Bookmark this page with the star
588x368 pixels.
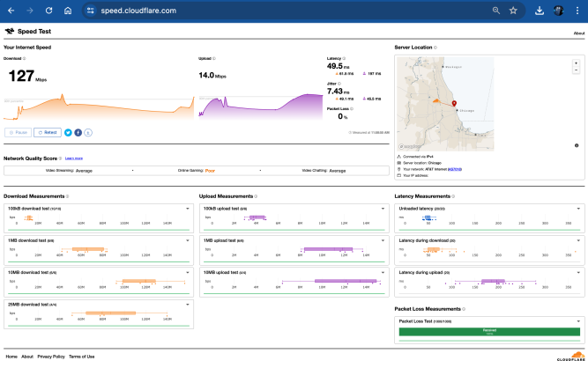point(513,11)
